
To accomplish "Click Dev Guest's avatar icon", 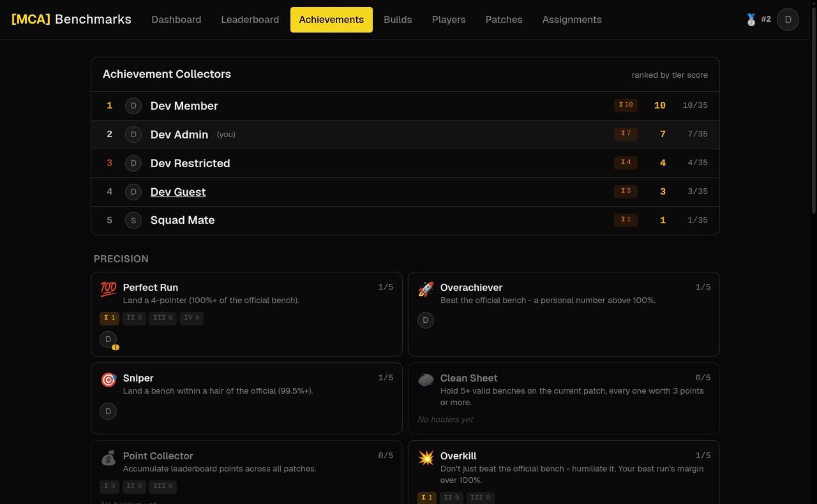I will [x=133, y=192].
